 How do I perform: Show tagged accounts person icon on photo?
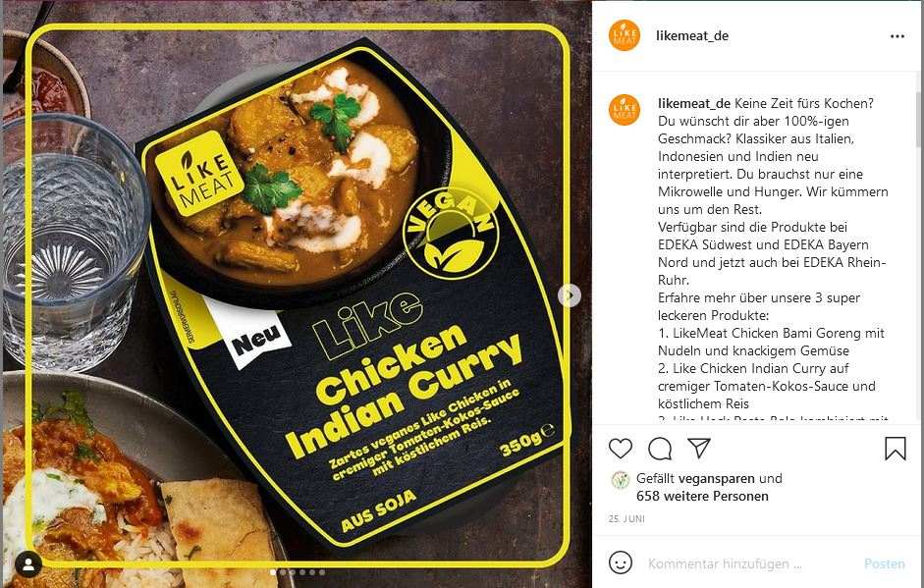[x=28, y=564]
